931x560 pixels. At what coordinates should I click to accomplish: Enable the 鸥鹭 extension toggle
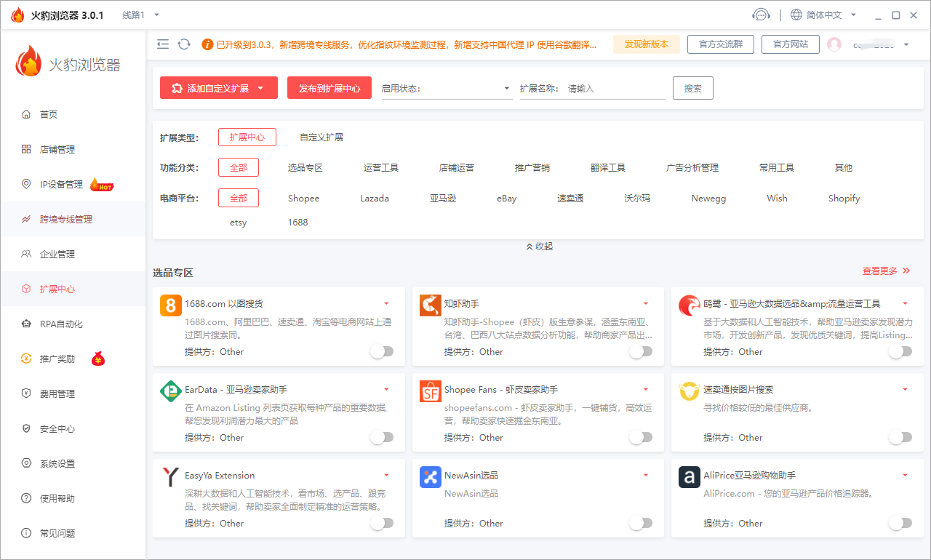900,351
